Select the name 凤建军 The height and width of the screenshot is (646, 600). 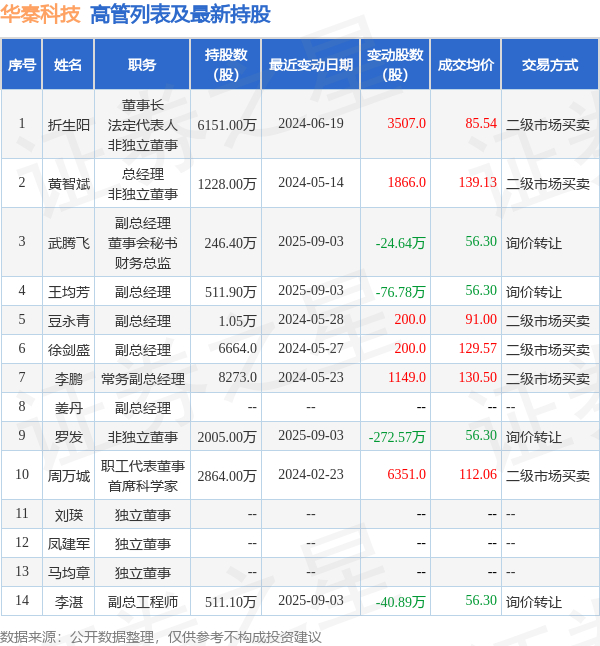coord(69,543)
